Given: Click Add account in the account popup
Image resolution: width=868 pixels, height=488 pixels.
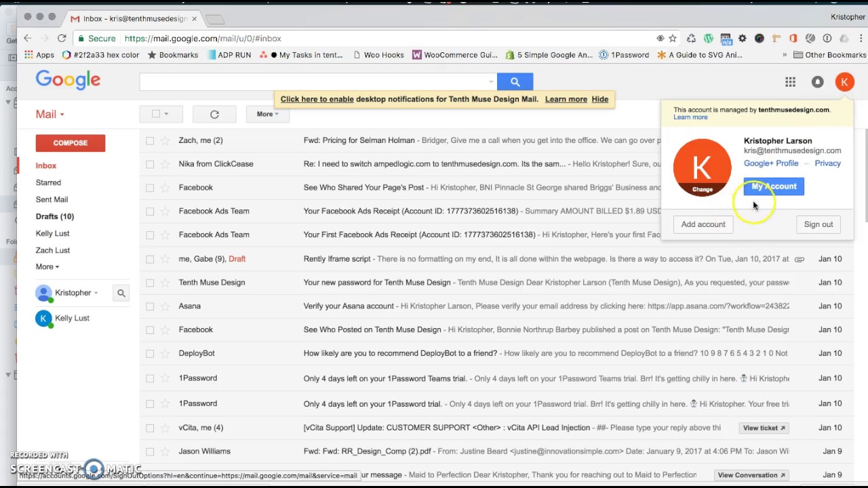Looking at the screenshot, I should tap(703, 224).
